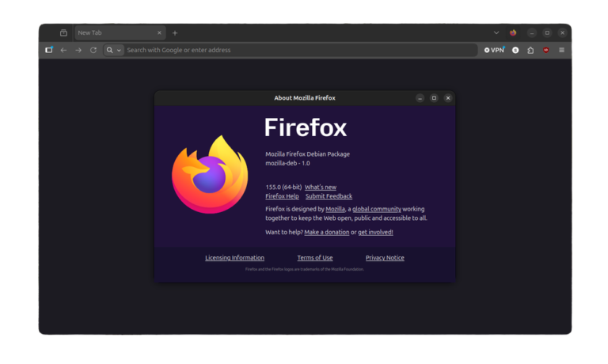This screenshot has height=364, width=608.
Task: Click the Mozilla Firefox Debian Package text
Action: [x=307, y=154]
